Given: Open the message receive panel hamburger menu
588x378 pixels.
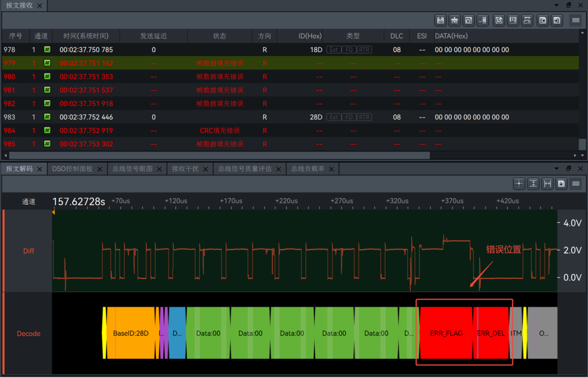Looking at the screenshot, I should tap(575, 20).
